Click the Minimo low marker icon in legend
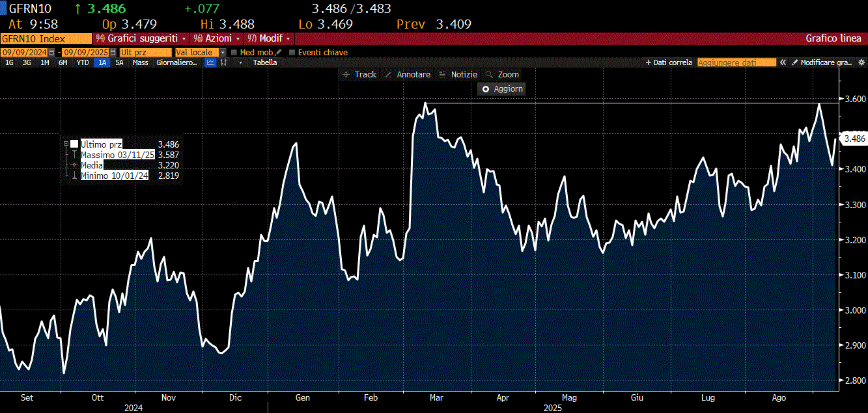The height and width of the screenshot is (413, 868). (75, 176)
